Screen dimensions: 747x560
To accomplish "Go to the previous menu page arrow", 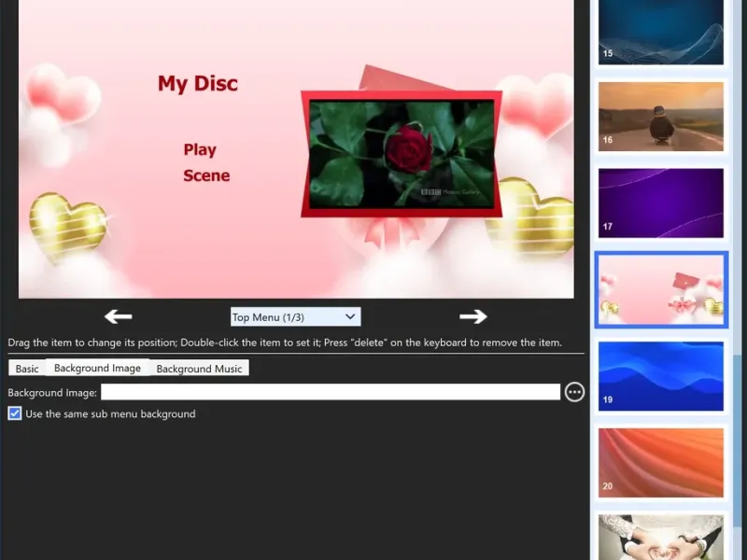I will (x=119, y=316).
